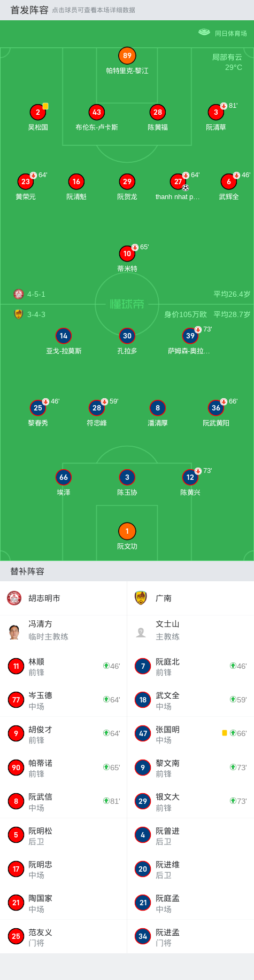Open player 30 孔拉多 stats
The height and width of the screenshot is (980, 254).
click(127, 336)
